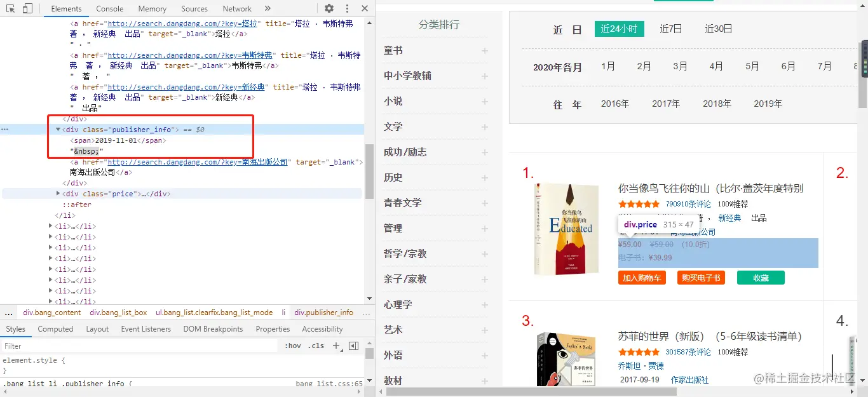
Task: Click the 2019-11-01 span text in DOM
Action: 116,140
